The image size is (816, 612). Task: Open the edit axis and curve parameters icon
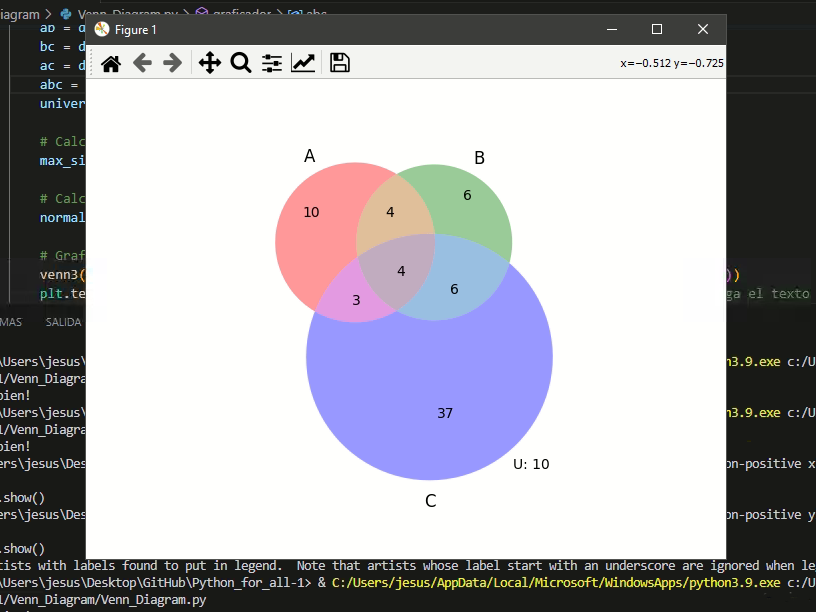[x=302, y=63]
